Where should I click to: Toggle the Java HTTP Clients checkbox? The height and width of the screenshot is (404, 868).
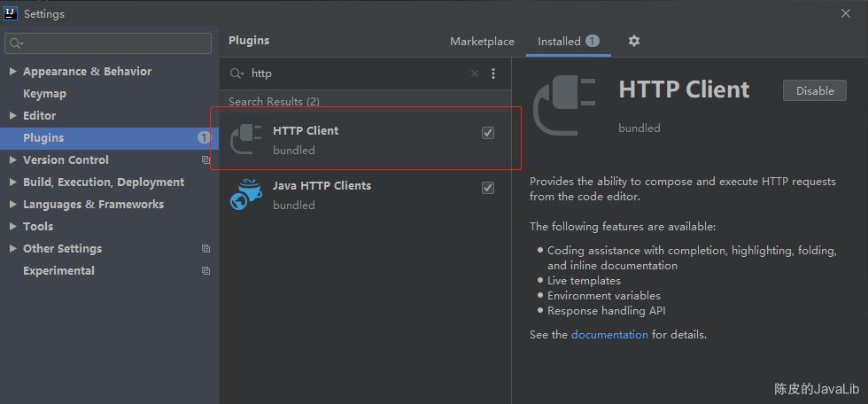click(488, 188)
